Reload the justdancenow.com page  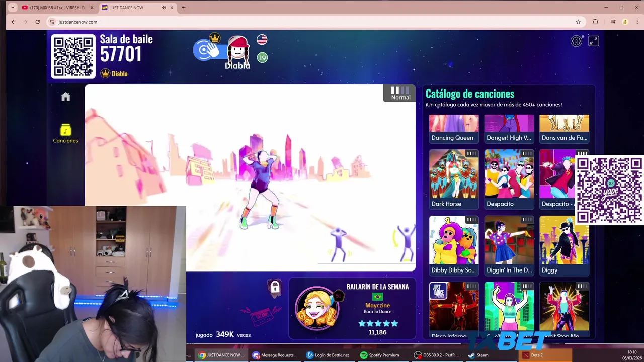tap(37, 22)
